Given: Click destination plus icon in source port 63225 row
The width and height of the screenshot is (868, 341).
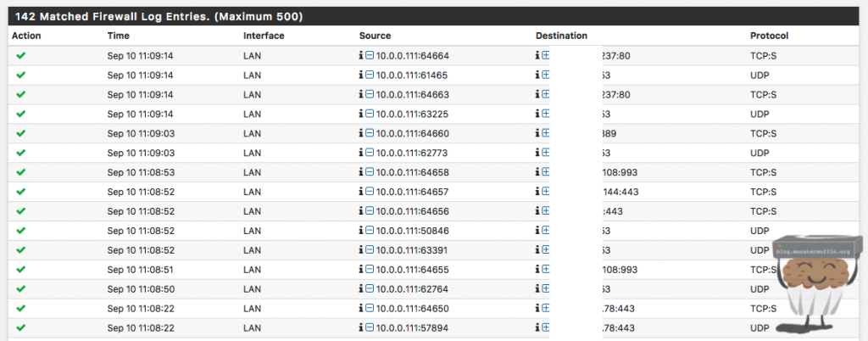Looking at the screenshot, I should coord(546,114).
